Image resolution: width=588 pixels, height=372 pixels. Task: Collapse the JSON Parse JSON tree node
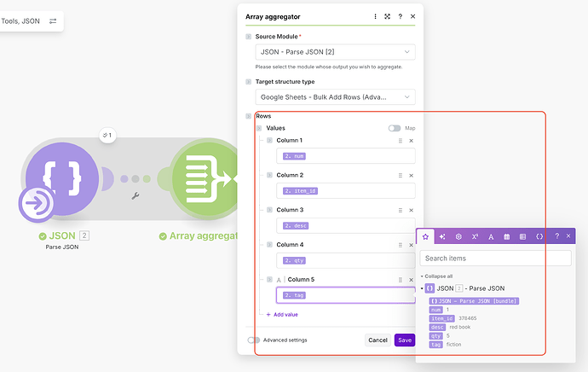coord(422,288)
